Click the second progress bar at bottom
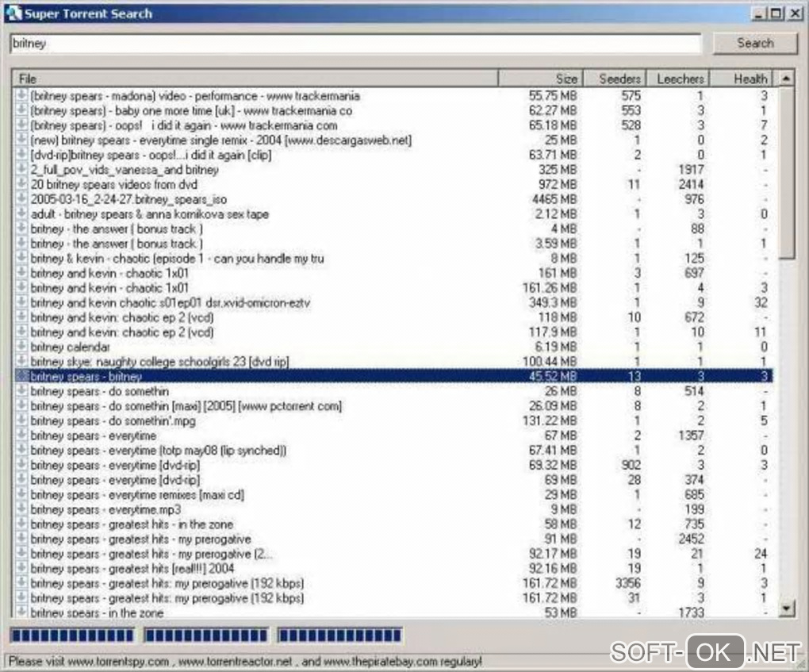 206,636
